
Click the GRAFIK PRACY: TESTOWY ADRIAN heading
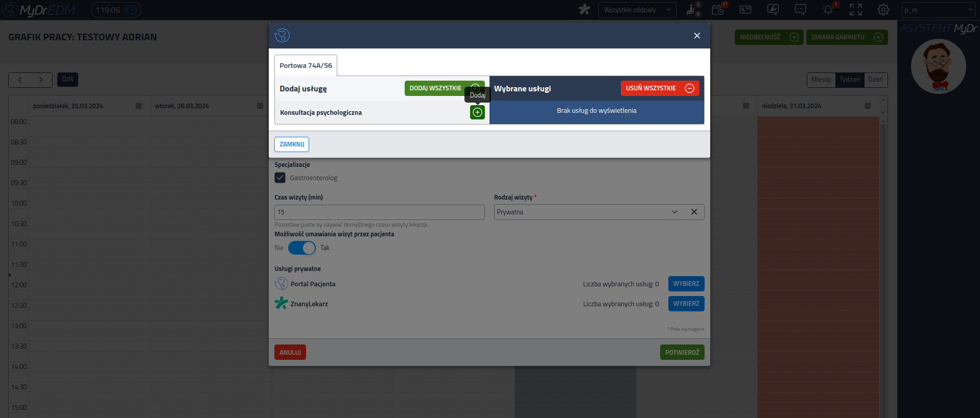[83, 37]
